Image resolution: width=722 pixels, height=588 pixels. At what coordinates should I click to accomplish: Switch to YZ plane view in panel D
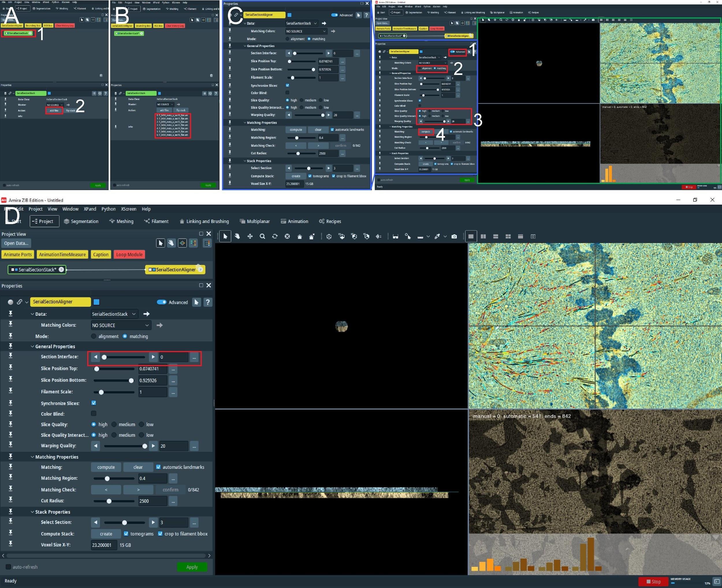(366, 236)
